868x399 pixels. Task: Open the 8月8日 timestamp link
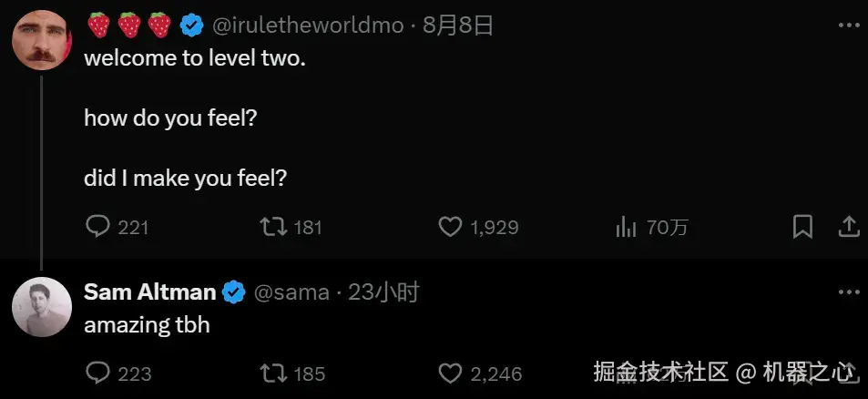458,26
